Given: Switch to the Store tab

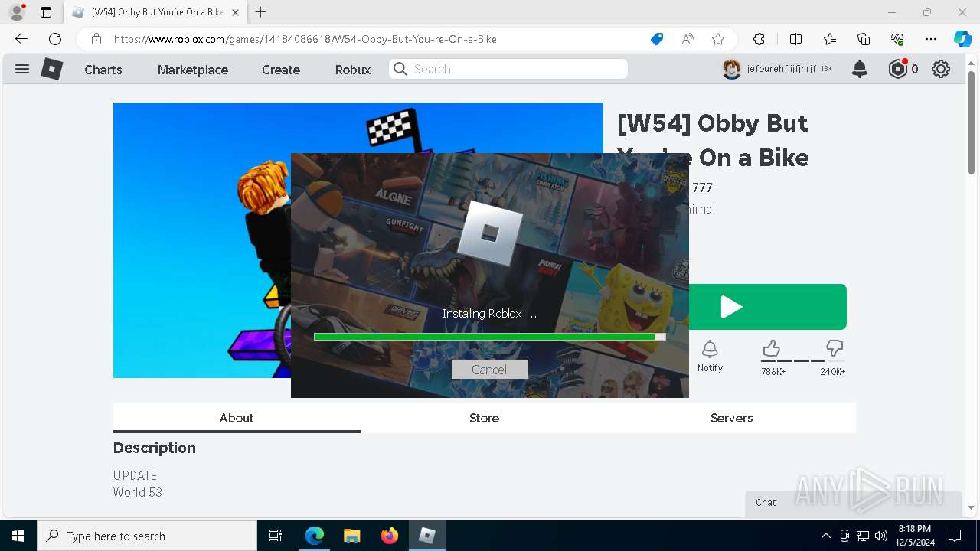Looking at the screenshot, I should coord(484,418).
